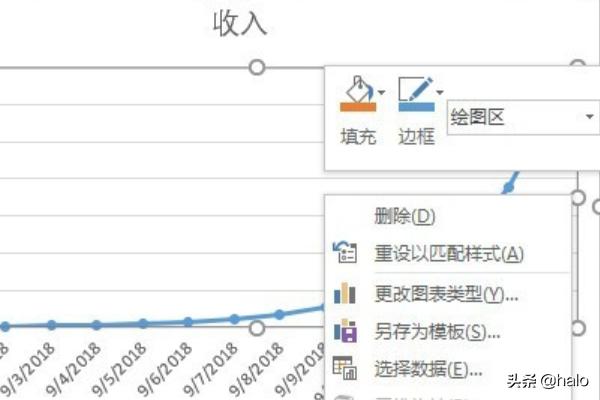Click the bottom right plot area handle
Image resolution: width=600 pixels, height=400 pixels.
pos(578,328)
